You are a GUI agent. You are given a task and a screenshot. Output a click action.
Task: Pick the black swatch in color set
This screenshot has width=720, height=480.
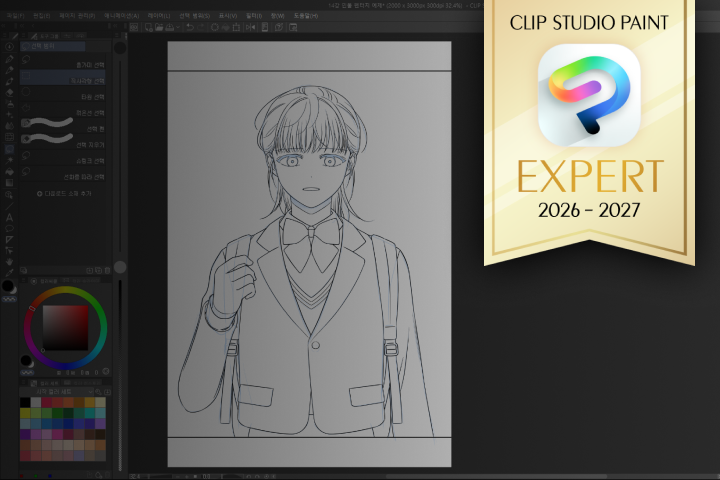25,403
